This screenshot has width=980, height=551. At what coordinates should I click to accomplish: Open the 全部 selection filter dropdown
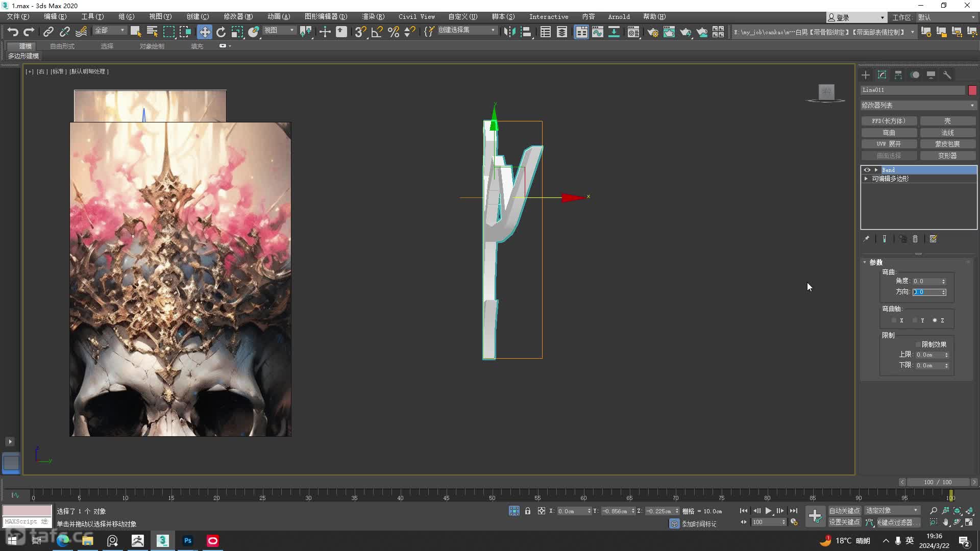109,31
